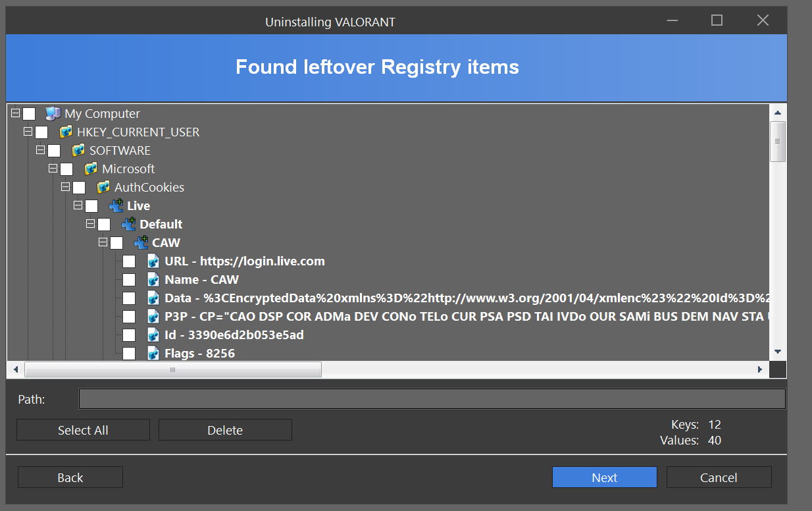Collapse the Live key node
The height and width of the screenshot is (511, 812).
(x=78, y=205)
